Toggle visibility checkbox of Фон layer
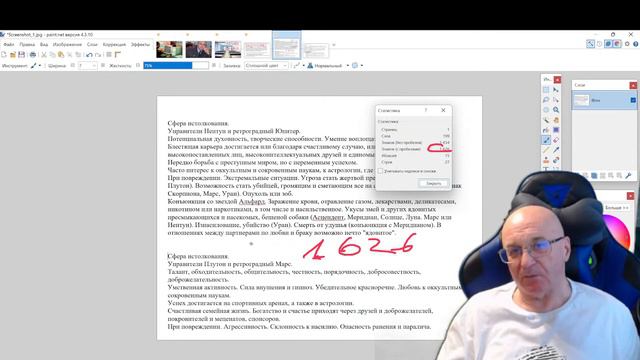This screenshot has width=640, height=360. tap(633, 100)
